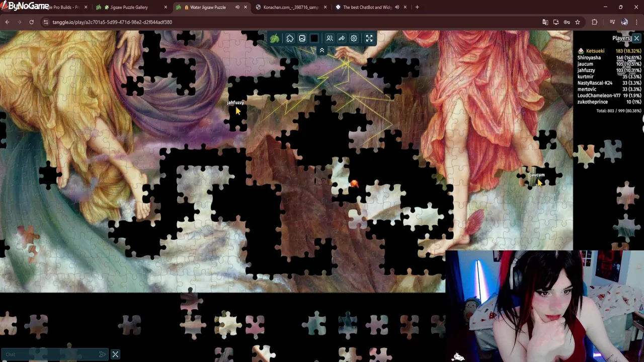
Task: Open puzzle settings gear icon
Action: pos(354,38)
